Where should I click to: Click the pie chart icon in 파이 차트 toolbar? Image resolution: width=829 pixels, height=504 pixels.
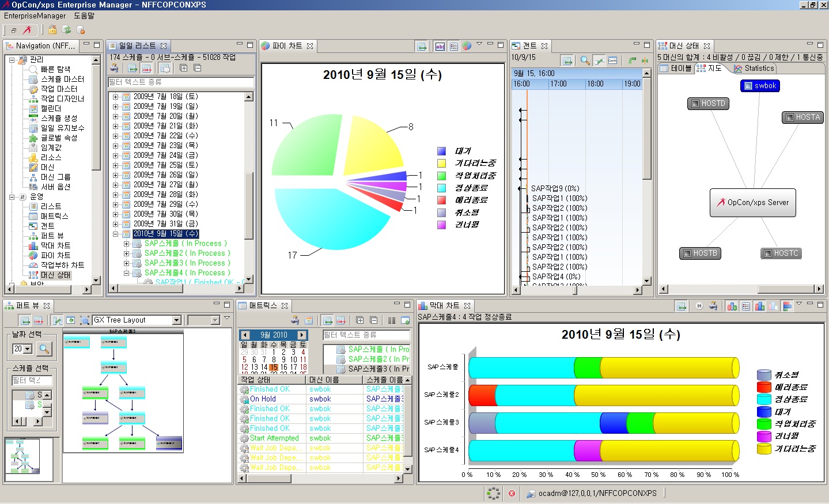[467, 46]
